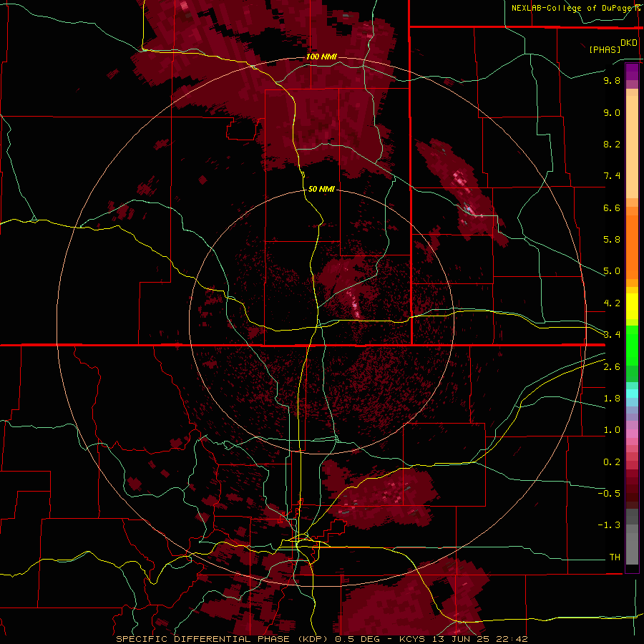The width and height of the screenshot is (644, 644).
Task: Pick the bright green color bar segment
Action: [632, 346]
